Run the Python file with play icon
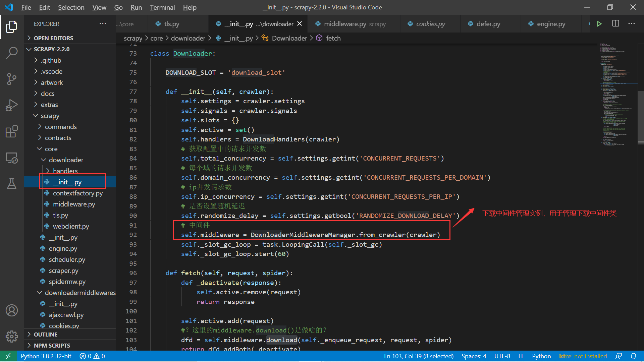The image size is (644, 362). point(599,24)
